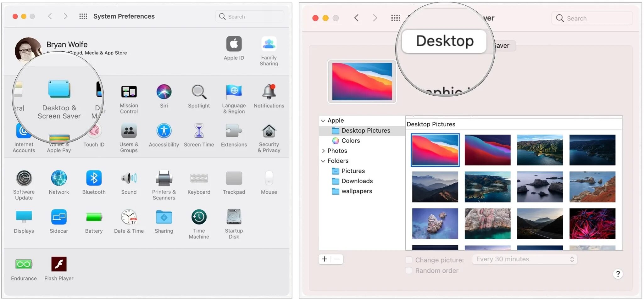644x300 pixels.
Task: Select Desktop Pictures in source list
Action: (362, 131)
